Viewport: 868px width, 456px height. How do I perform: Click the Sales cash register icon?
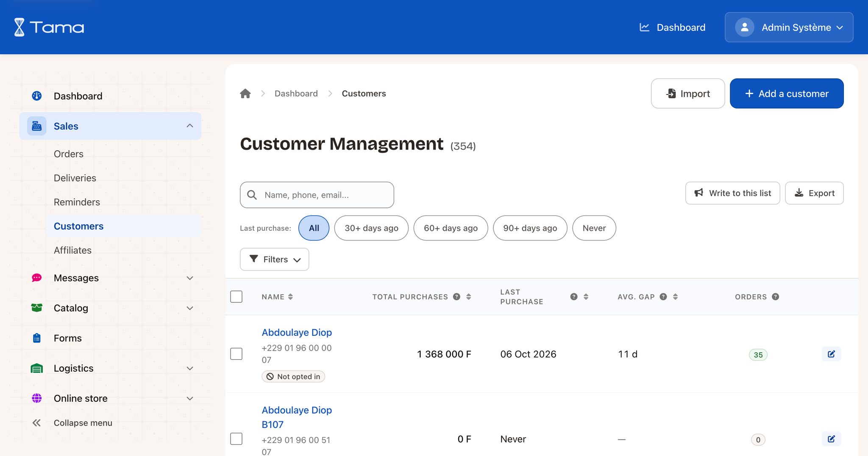(37, 126)
